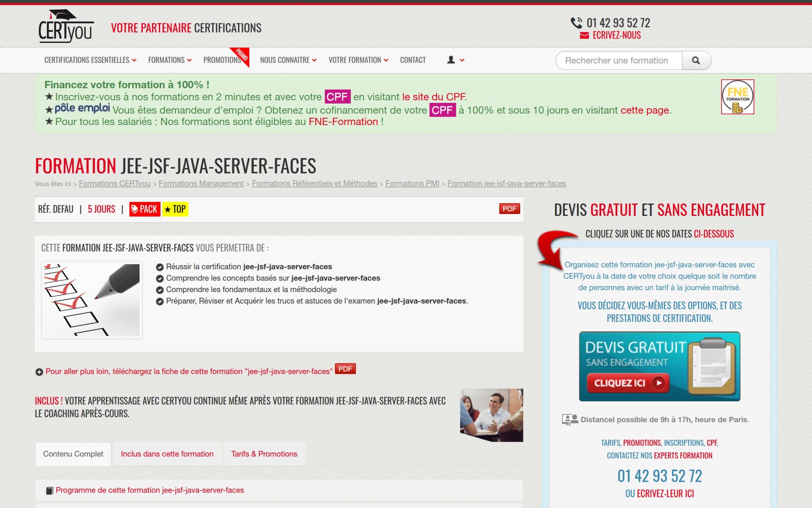
Task: Click the 'Distanciel possible de 9h à 17h' text
Action: pyautogui.click(x=665, y=420)
